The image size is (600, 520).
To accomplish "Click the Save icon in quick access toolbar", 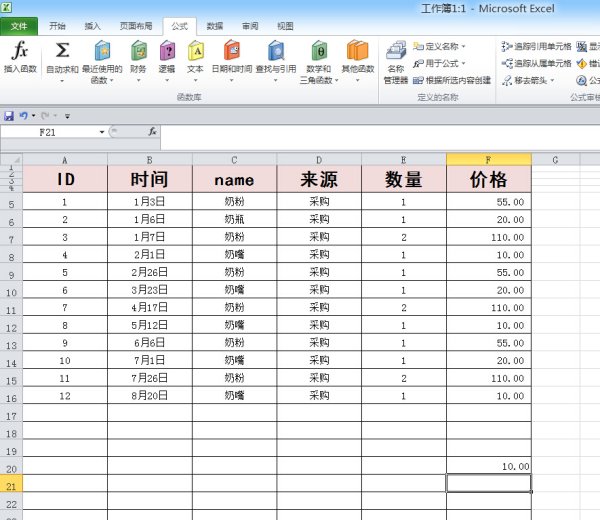I will click(x=9, y=116).
